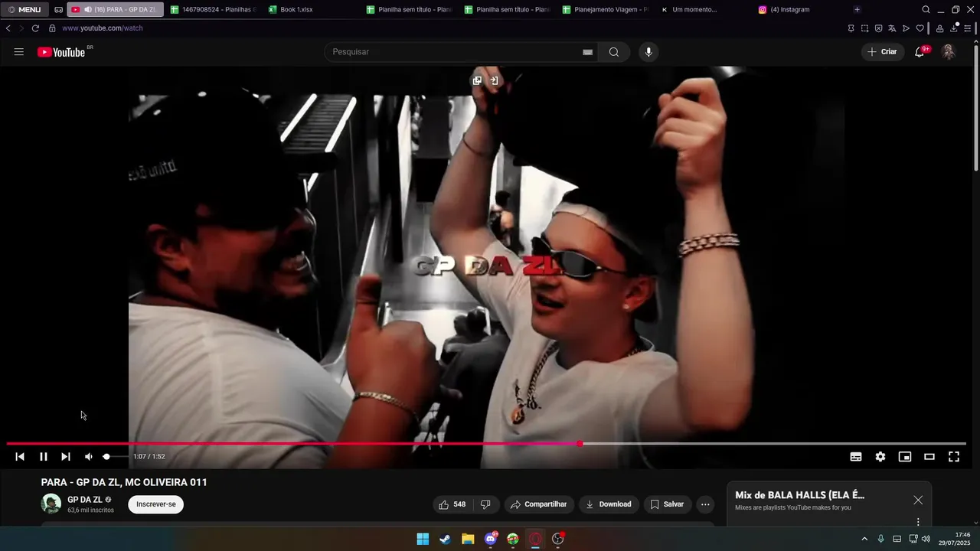Open a new browser tab
This screenshot has height=551, width=980.
pos(857,10)
